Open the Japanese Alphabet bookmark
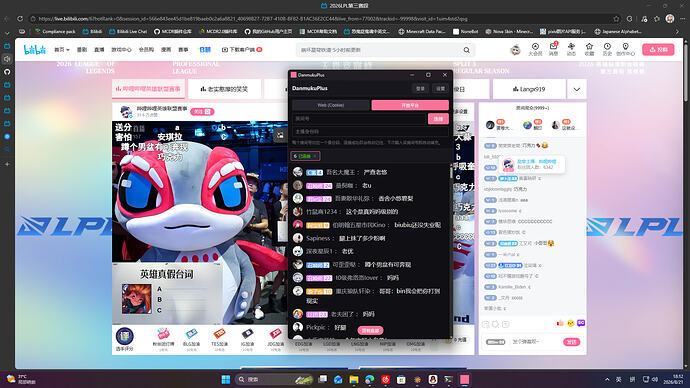 pos(618,32)
